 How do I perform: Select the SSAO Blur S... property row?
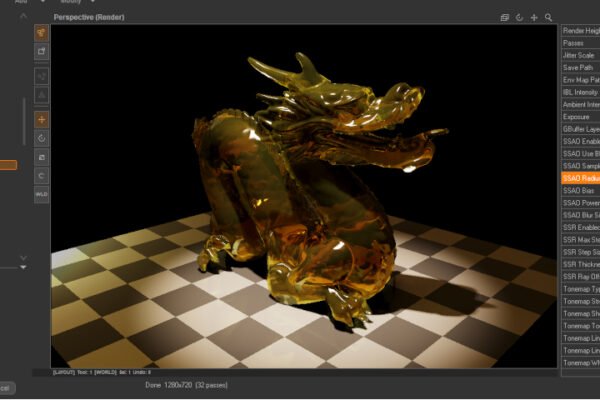580,215
